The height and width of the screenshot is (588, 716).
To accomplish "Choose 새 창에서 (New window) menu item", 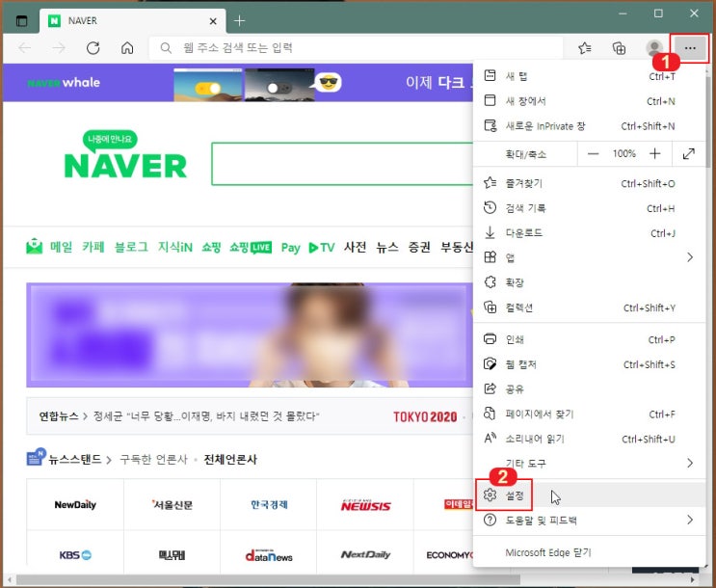I will 589,101.
